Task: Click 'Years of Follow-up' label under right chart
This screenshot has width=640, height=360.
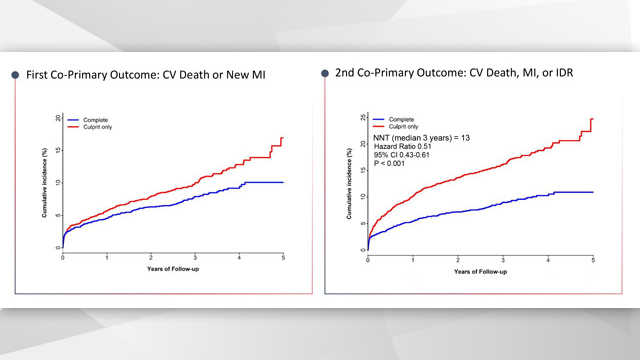Action: click(x=480, y=272)
